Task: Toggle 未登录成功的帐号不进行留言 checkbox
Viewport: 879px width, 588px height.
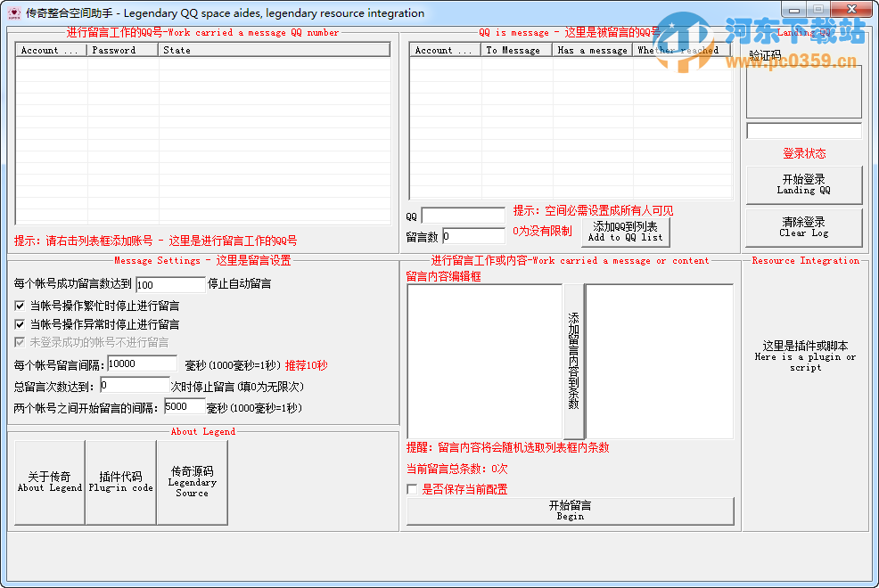Action: pos(20,342)
